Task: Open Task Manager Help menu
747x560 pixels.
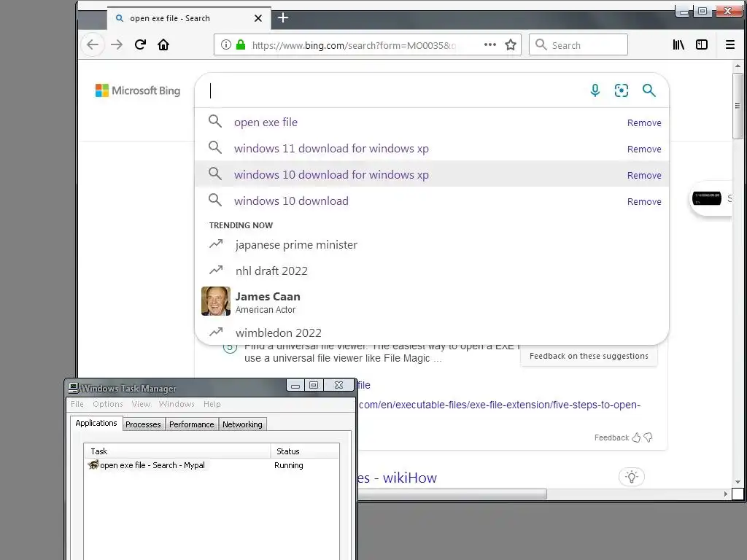Action: (212, 404)
